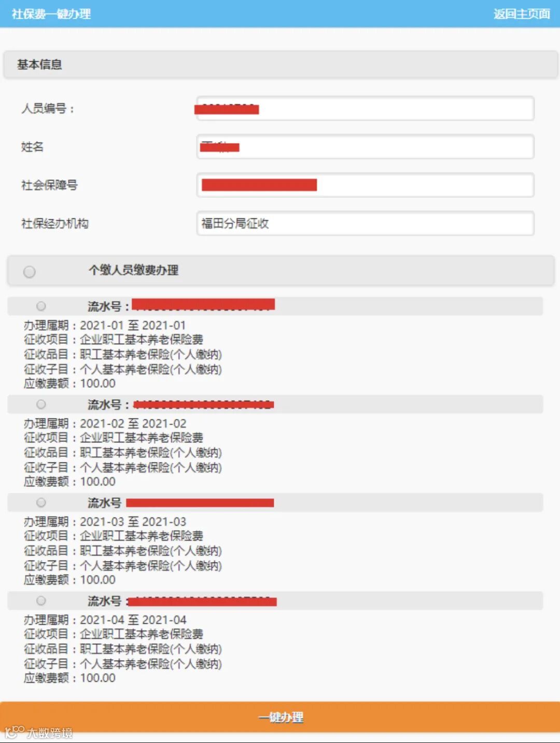Click the 一键办理 orange button
The image size is (560, 743).
pos(280,717)
